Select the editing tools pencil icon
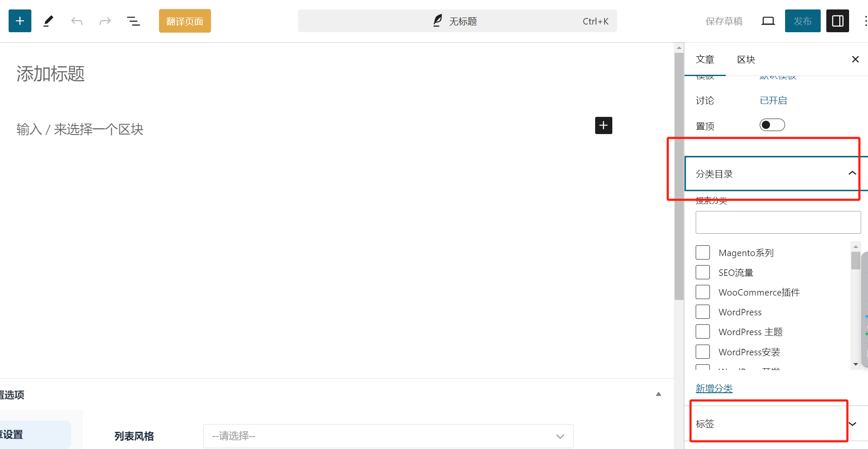 click(48, 21)
